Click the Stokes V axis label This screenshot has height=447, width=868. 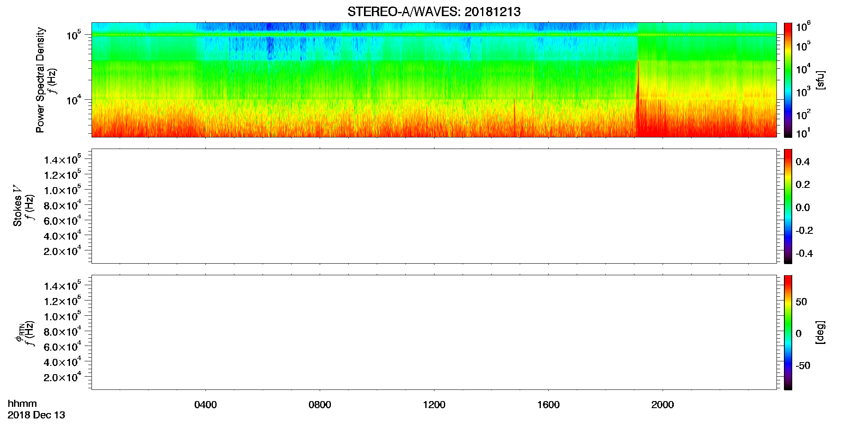17,206
